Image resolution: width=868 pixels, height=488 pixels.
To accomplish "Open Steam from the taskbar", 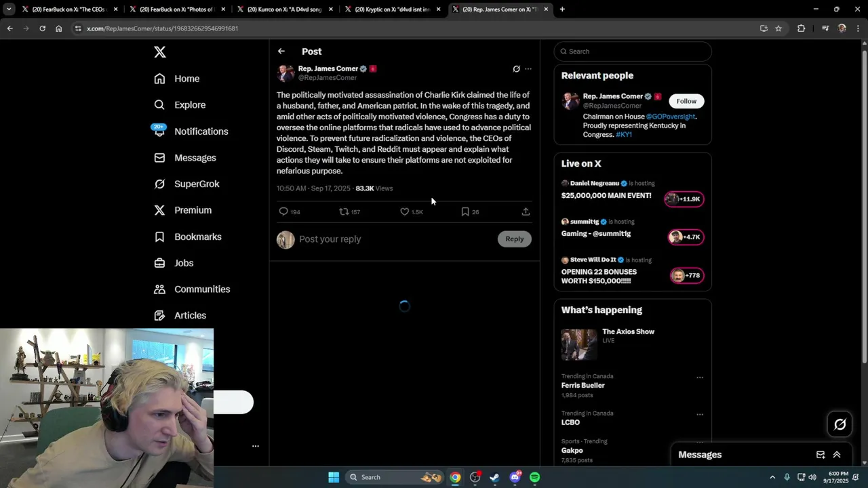I will coord(495,477).
